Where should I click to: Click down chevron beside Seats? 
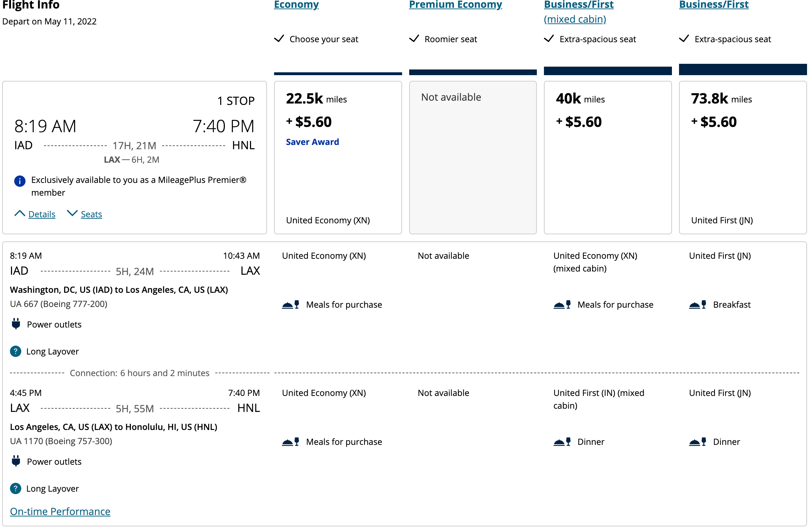click(72, 213)
